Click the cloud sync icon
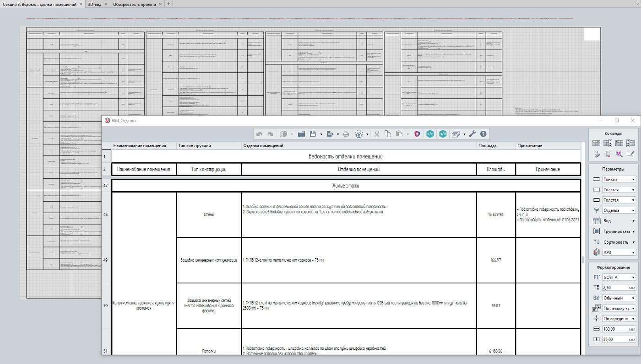Viewport: 641px width, 364px height. pyautogui.click(x=359, y=134)
